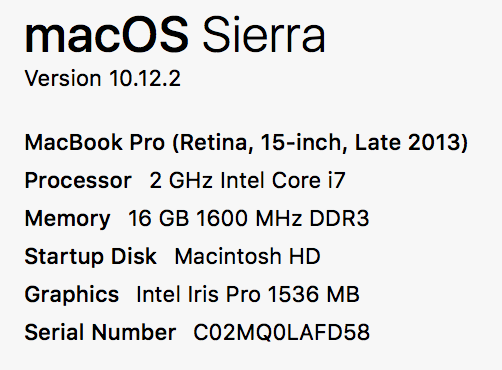Click the 15-inch text in model line

(304, 143)
